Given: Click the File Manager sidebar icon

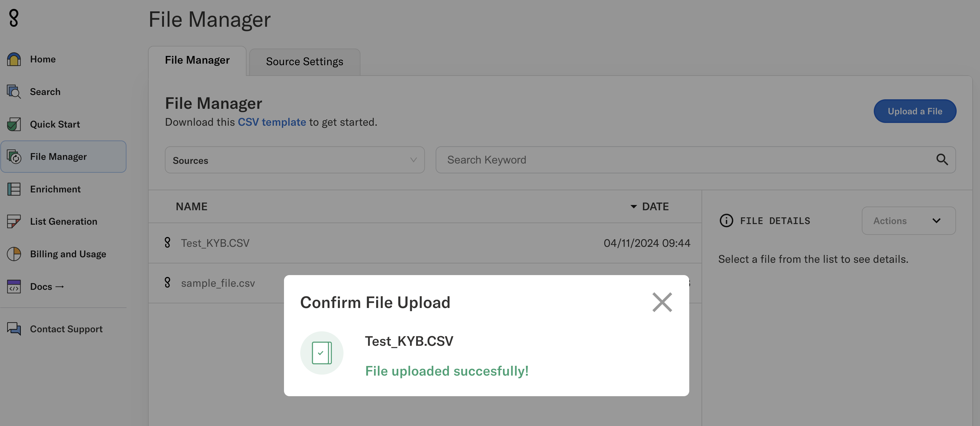Looking at the screenshot, I should [14, 156].
